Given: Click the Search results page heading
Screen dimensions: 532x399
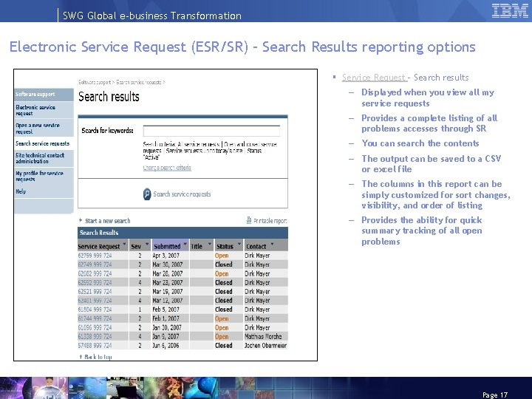Looking at the screenshot, I should [109, 97].
